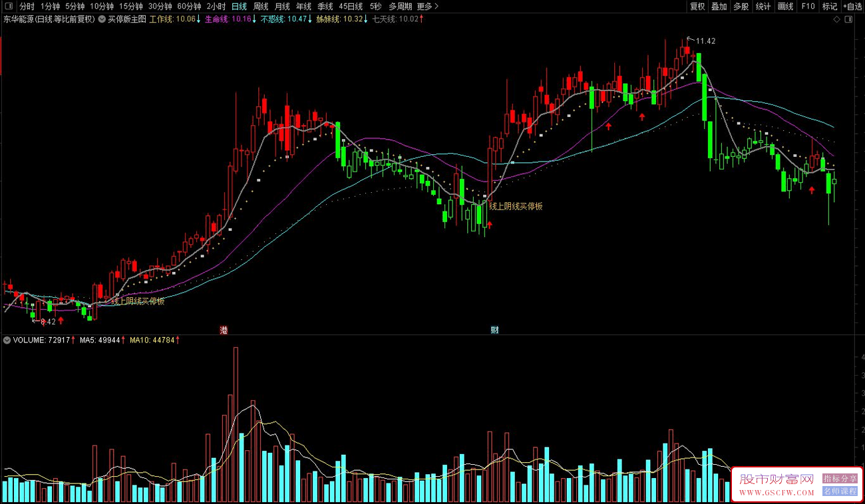
Task: Select the 45日线 period tab
Action: pyautogui.click(x=351, y=7)
